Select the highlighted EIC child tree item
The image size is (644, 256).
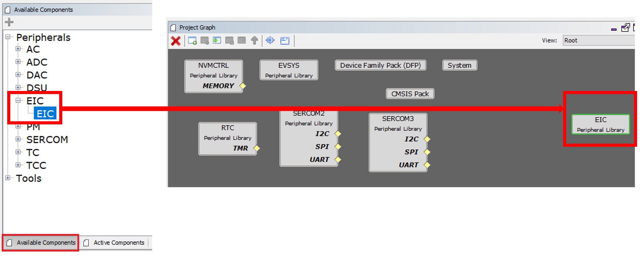(x=45, y=114)
